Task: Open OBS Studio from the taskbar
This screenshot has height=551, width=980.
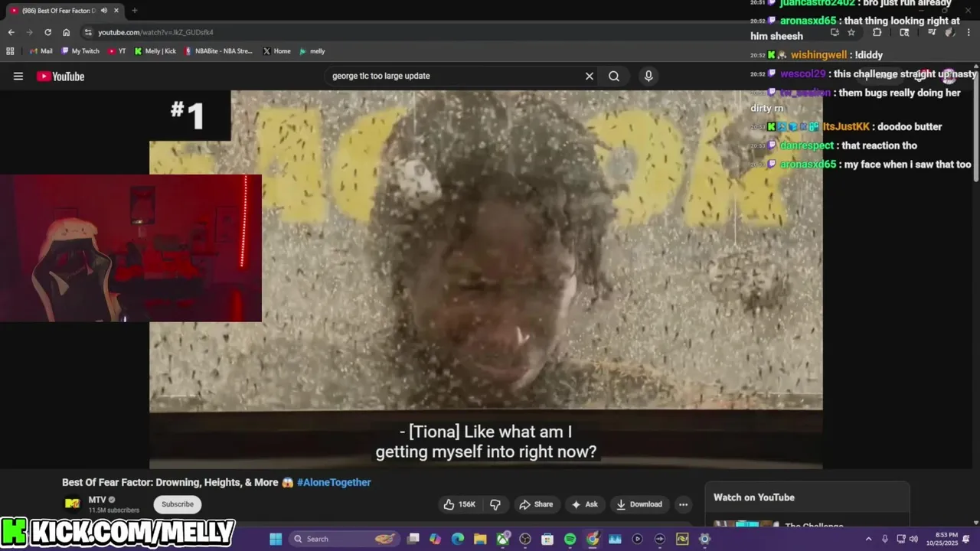Action: coord(525,539)
